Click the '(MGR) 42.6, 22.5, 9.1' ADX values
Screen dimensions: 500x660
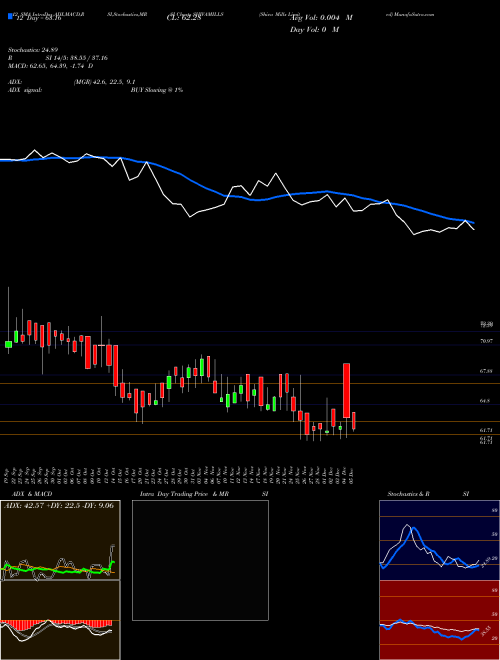click(104, 82)
